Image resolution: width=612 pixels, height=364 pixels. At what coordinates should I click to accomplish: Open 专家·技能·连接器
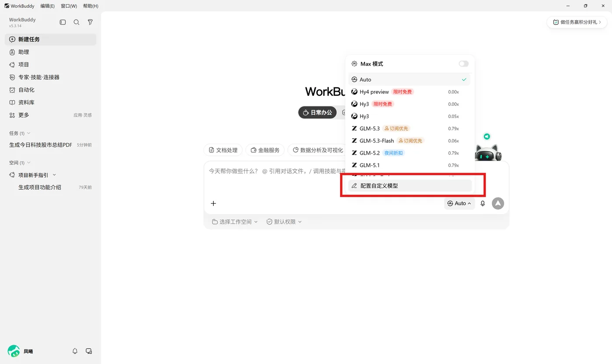coord(50,77)
